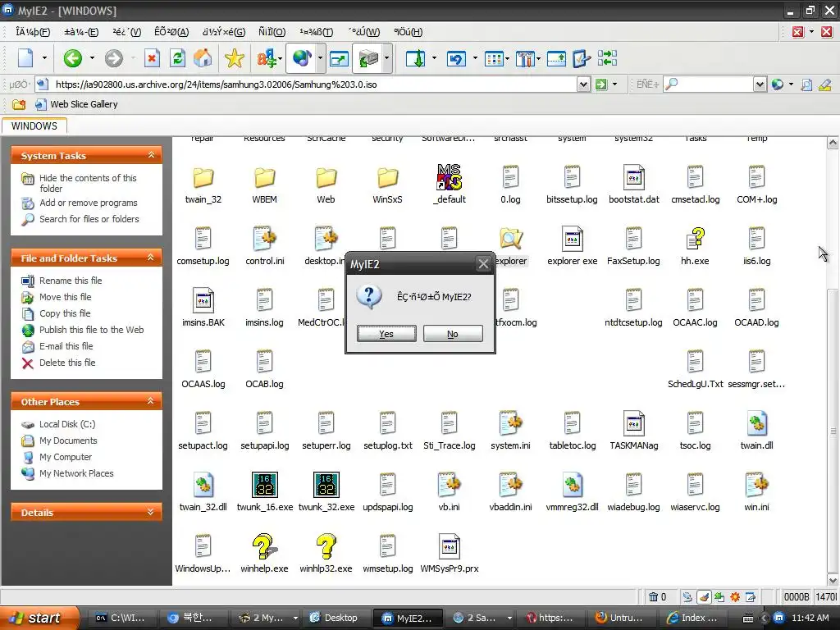The image size is (840, 630).
Task: Stop page loading with red X icon
Action: [152, 58]
